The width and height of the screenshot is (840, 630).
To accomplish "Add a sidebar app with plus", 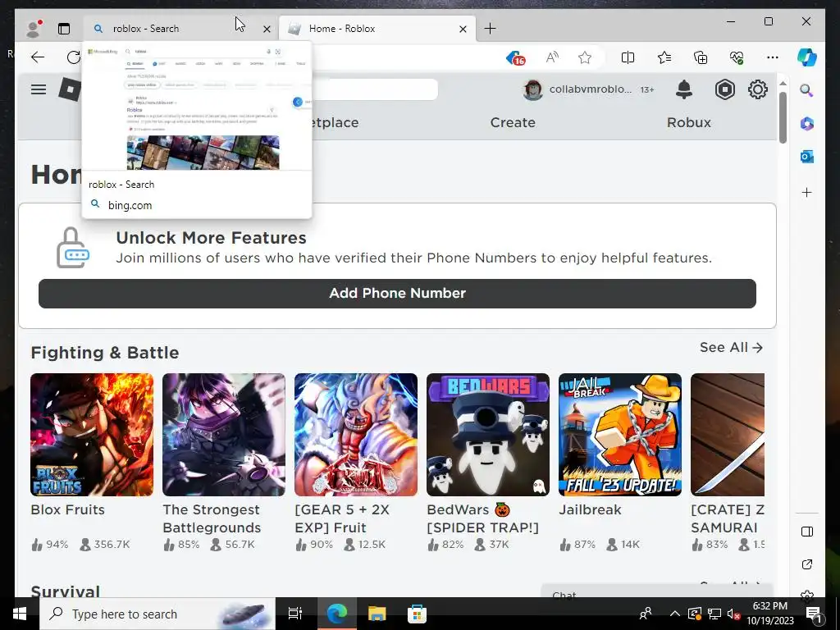I will [807, 192].
